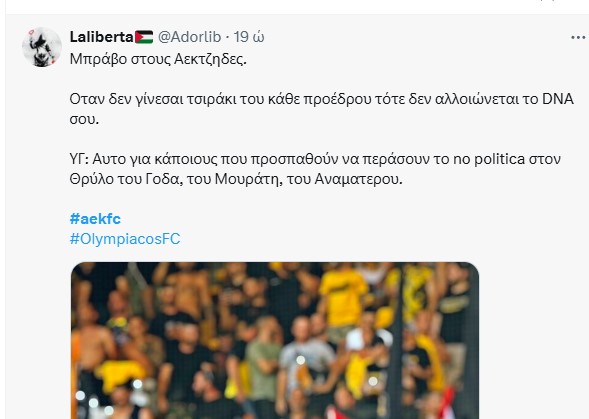Follow the #aekfc hashtag
Screen dimensions: 589x419
point(95,219)
